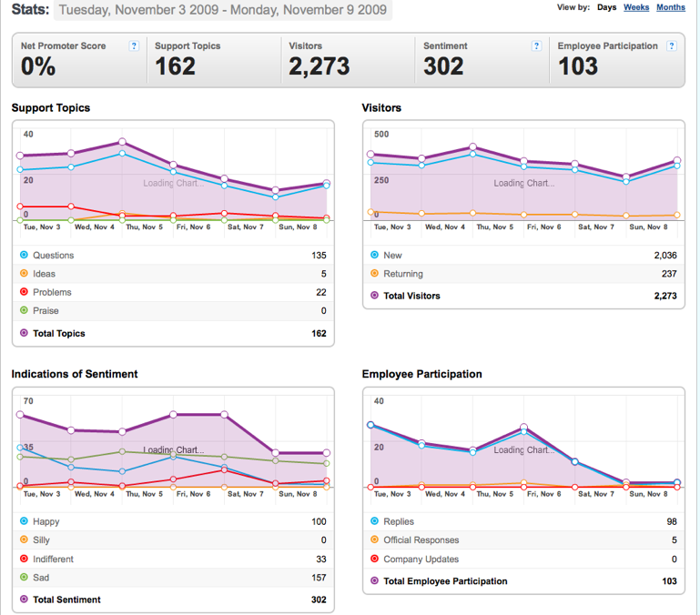Click the orange Official Responses legend marker
700x615 pixels.
(374, 539)
